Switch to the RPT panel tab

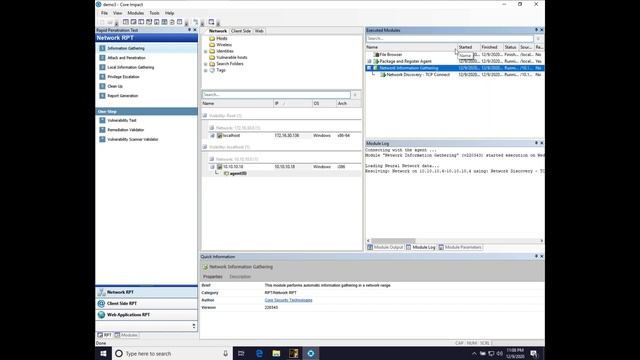click(104, 335)
